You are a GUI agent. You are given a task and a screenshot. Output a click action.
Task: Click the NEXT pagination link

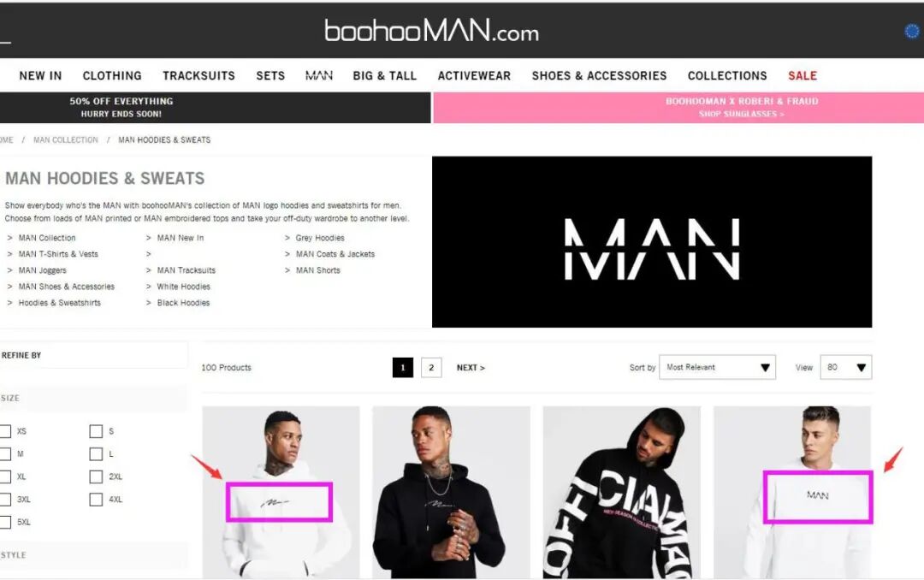pos(471,367)
